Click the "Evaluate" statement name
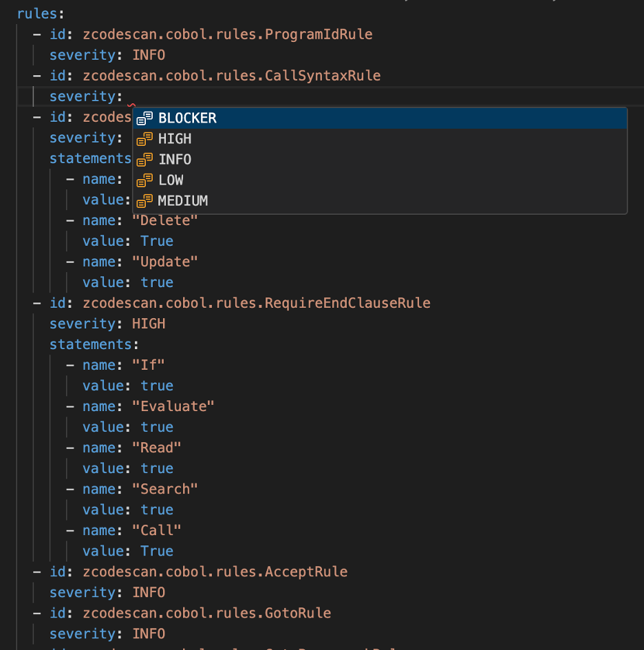644x650 pixels. 173,406
